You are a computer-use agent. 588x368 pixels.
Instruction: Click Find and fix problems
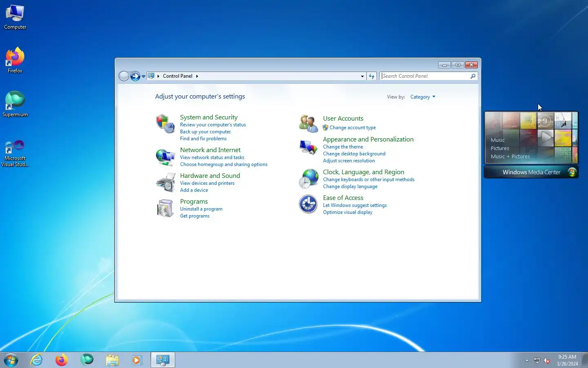point(203,139)
